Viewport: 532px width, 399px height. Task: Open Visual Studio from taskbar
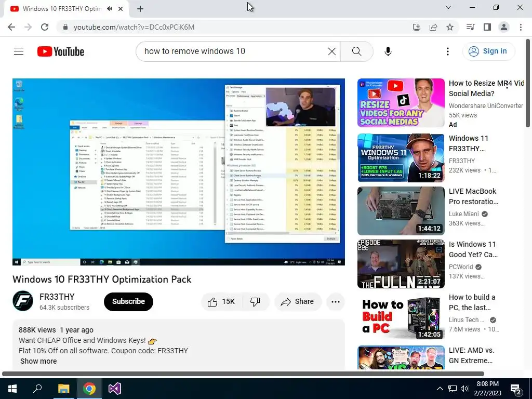tap(115, 389)
